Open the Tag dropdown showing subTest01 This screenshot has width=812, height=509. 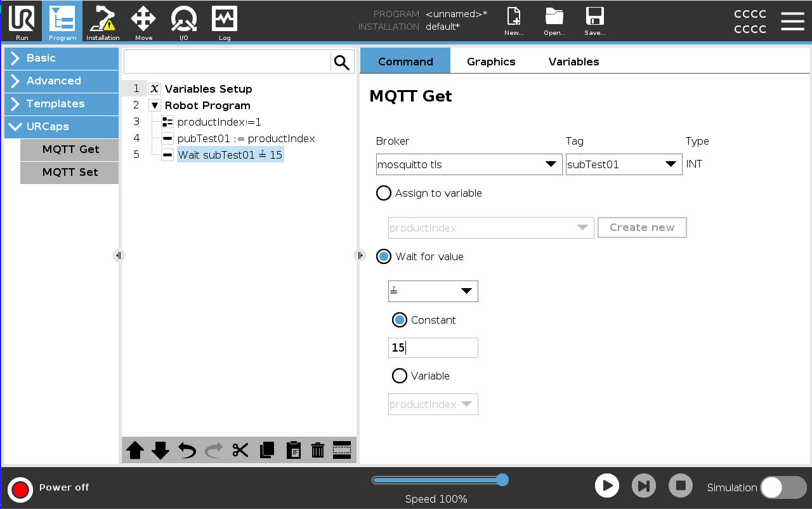(624, 164)
